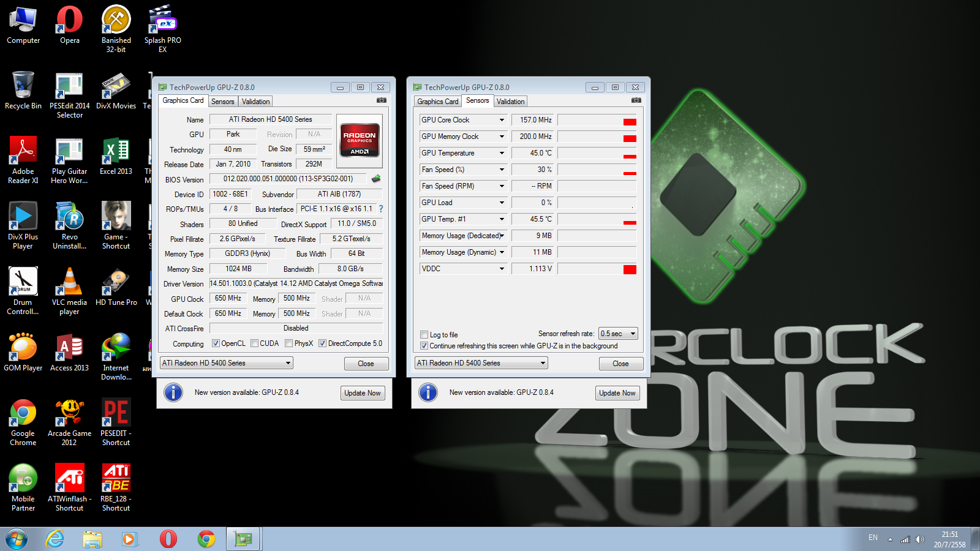
Task: Expand the Fan Speed (RPM) sensor dropdown
Action: coord(502,186)
